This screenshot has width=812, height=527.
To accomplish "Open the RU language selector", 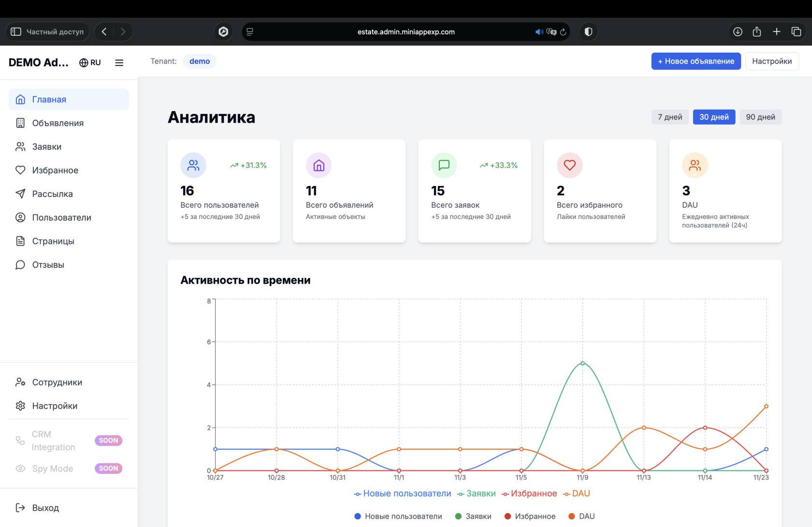I will [x=90, y=63].
